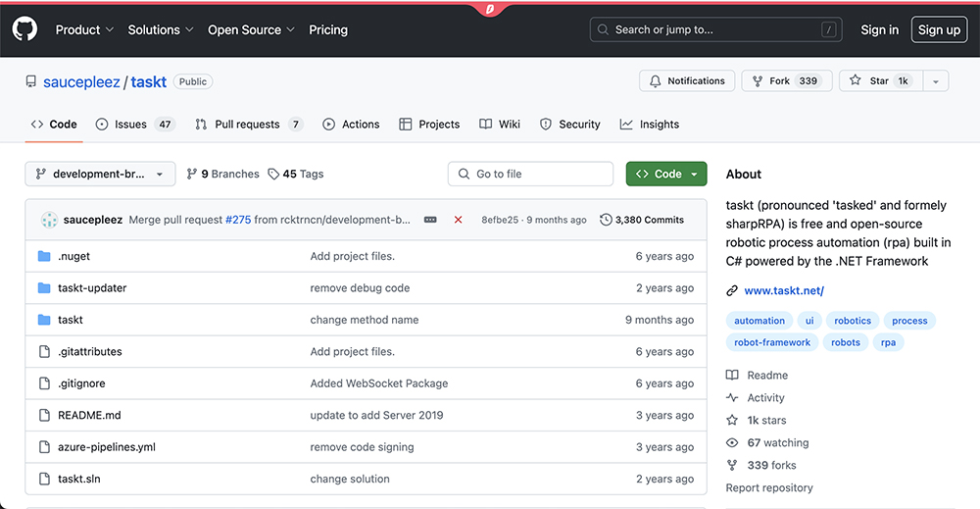
Task: Open the Insights tab
Action: click(650, 125)
